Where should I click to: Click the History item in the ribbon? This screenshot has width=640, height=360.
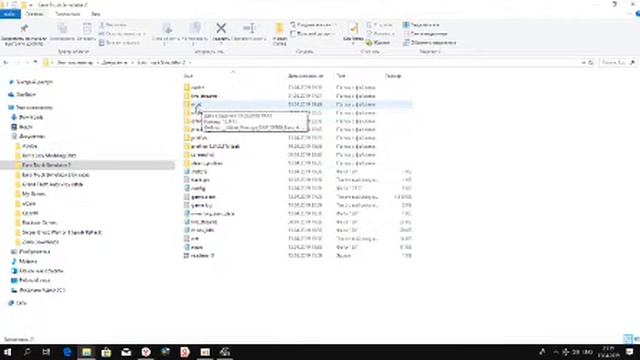[x=378, y=42]
